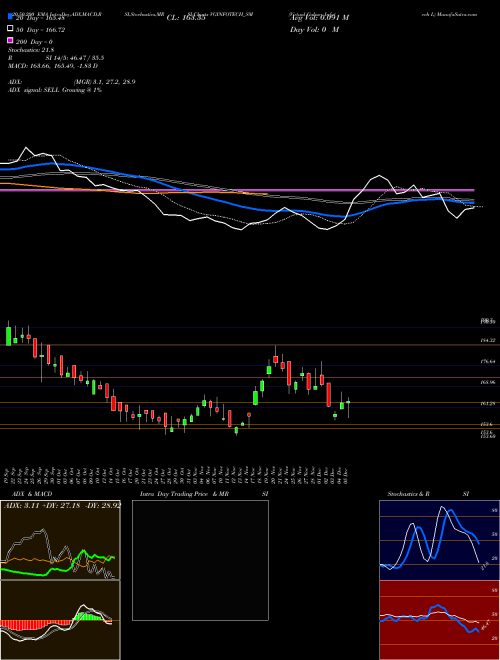The width and height of the screenshot is (500, 660).
Task: Click the 161.28 price axis label
Action: (x=488, y=403)
